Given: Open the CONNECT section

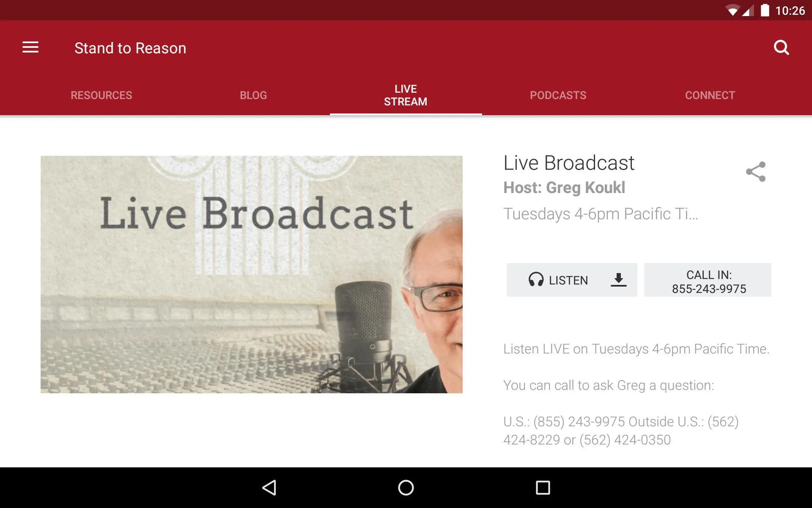Looking at the screenshot, I should (x=710, y=95).
